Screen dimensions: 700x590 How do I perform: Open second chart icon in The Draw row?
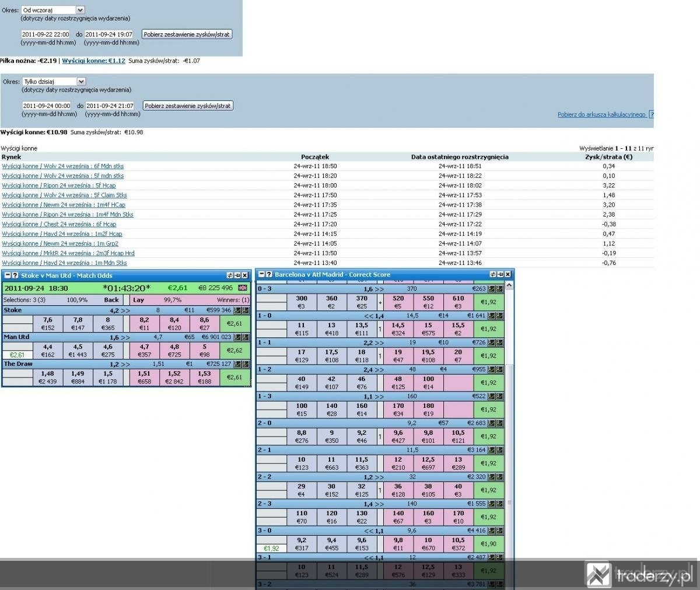(246, 364)
